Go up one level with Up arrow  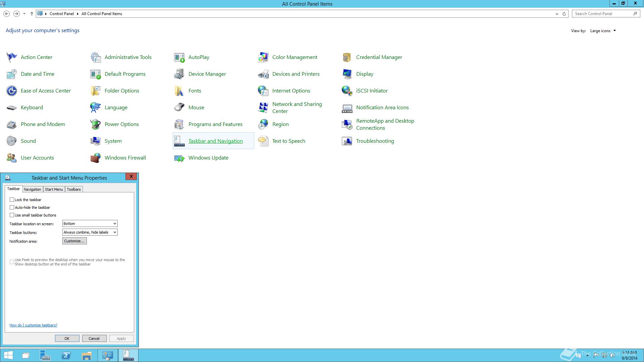click(32, 14)
